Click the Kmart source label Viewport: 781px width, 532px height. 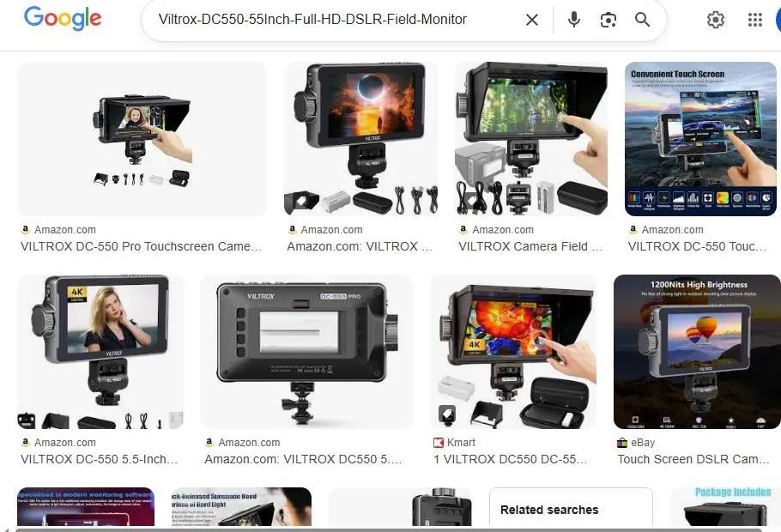coord(461,443)
